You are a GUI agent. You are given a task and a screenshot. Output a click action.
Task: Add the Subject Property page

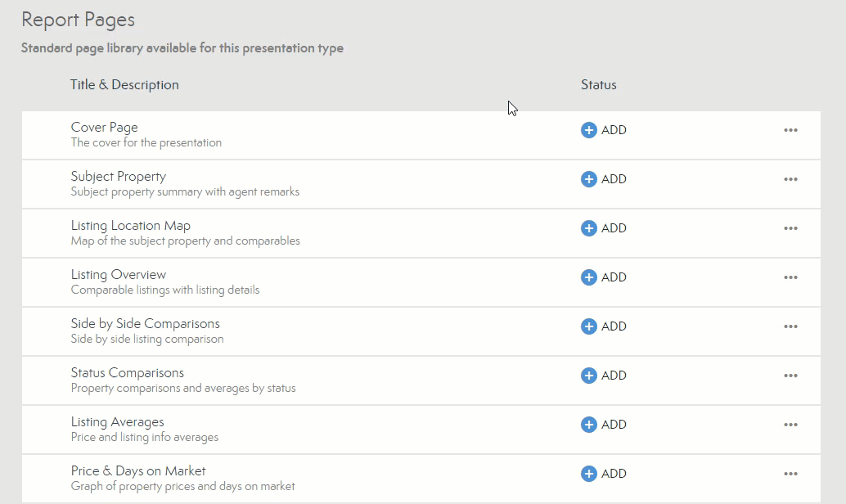click(603, 179)
